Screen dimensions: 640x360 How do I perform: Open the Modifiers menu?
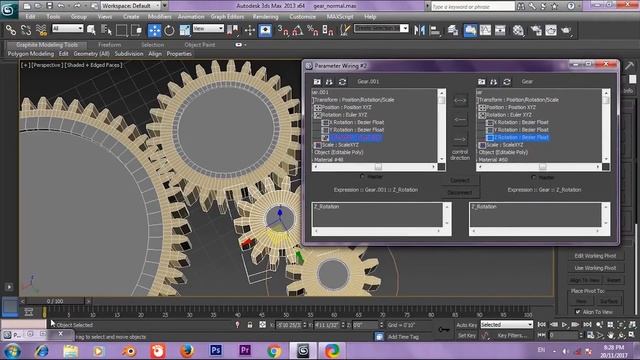click(x=159, y=17)
